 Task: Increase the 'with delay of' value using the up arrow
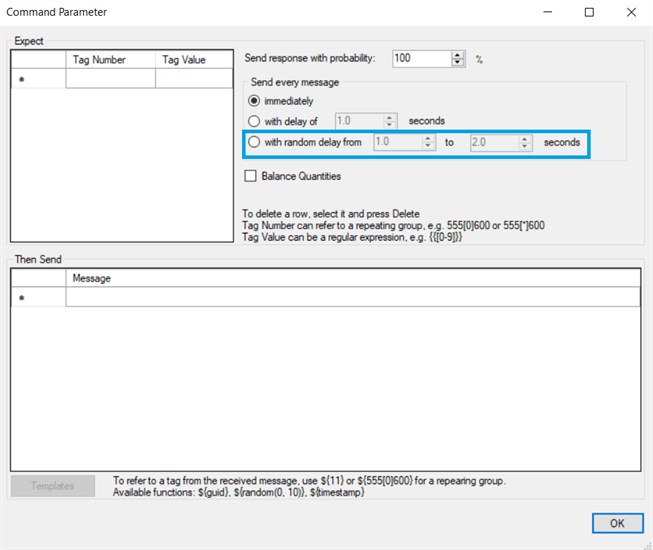click(x=389, y=117)
